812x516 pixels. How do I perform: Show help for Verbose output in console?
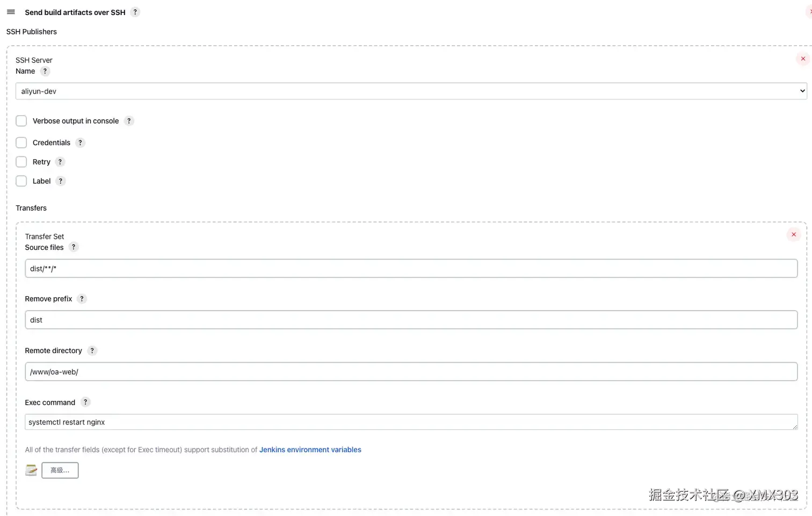tap(129, 121)
